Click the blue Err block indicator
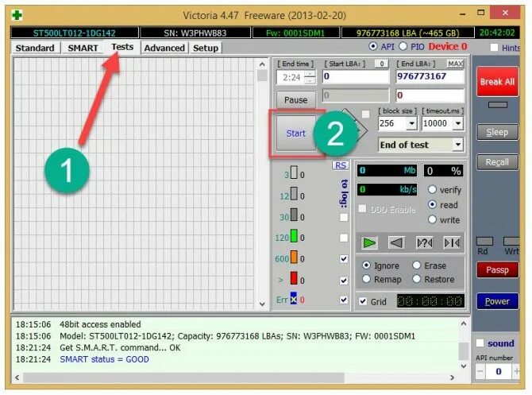The width and height of the screenshot is (532, 395). coord(294,299)
